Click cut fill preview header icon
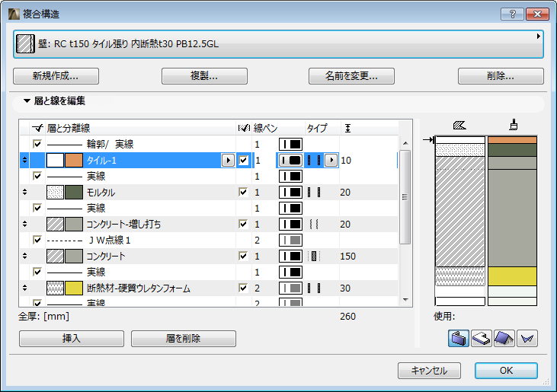 [x=459, y=126]
